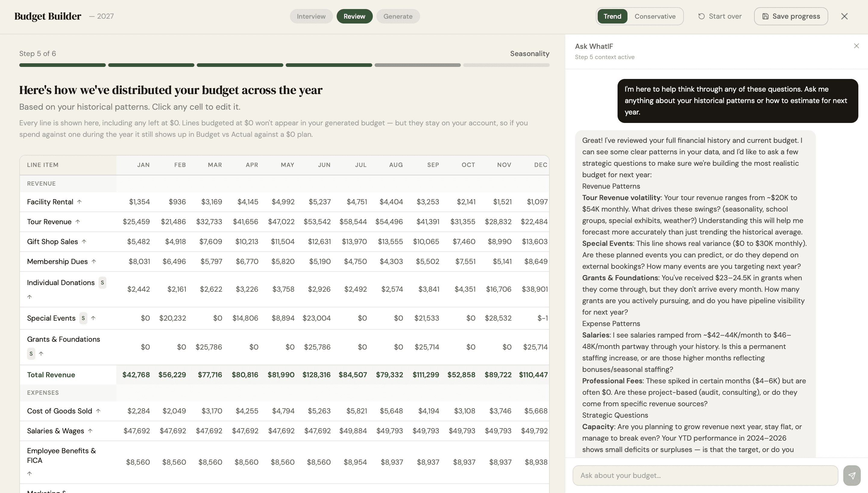Screen dimensions: 868x493
Task: Click the DEC column header
Action: [x=540, y=165]
